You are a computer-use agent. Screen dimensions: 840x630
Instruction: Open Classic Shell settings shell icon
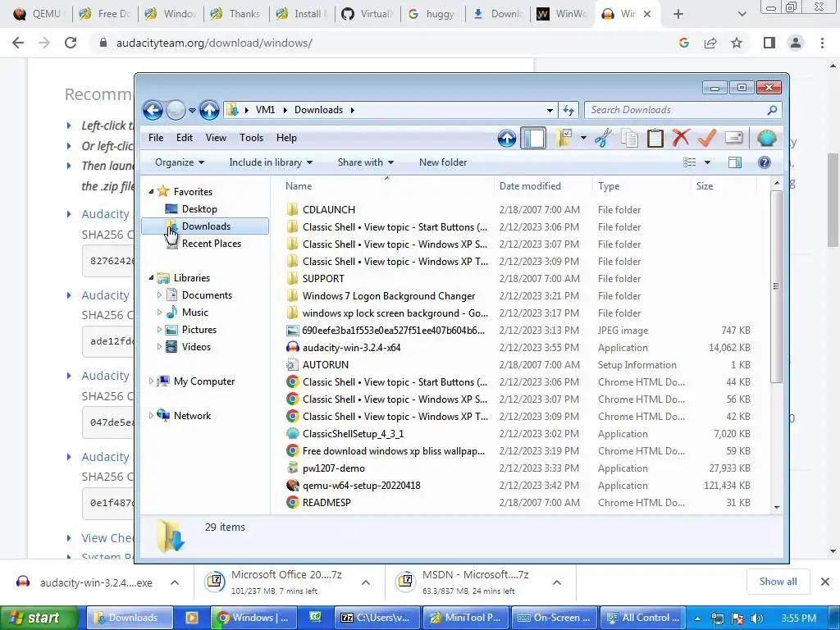pyautogui.click(x=767, y=138)
